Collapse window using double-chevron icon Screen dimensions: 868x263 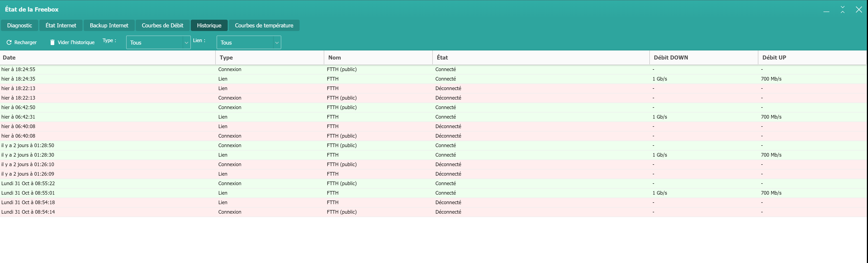coord(842,10)
